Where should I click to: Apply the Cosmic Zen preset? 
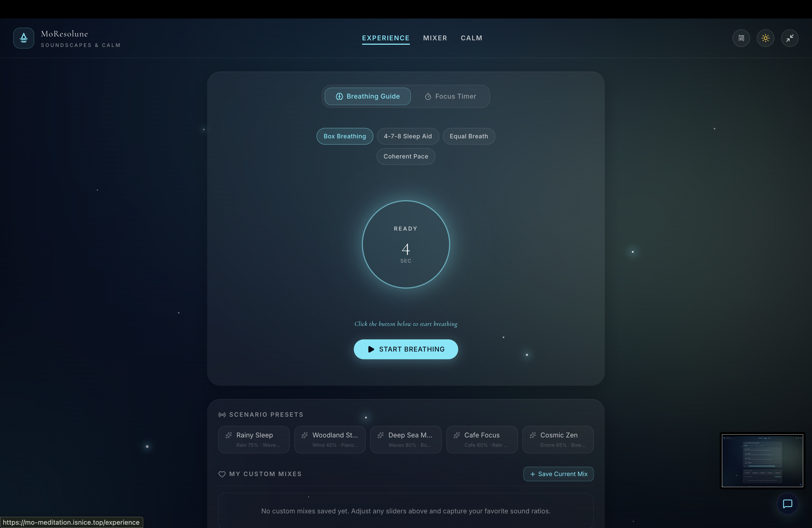558,440
